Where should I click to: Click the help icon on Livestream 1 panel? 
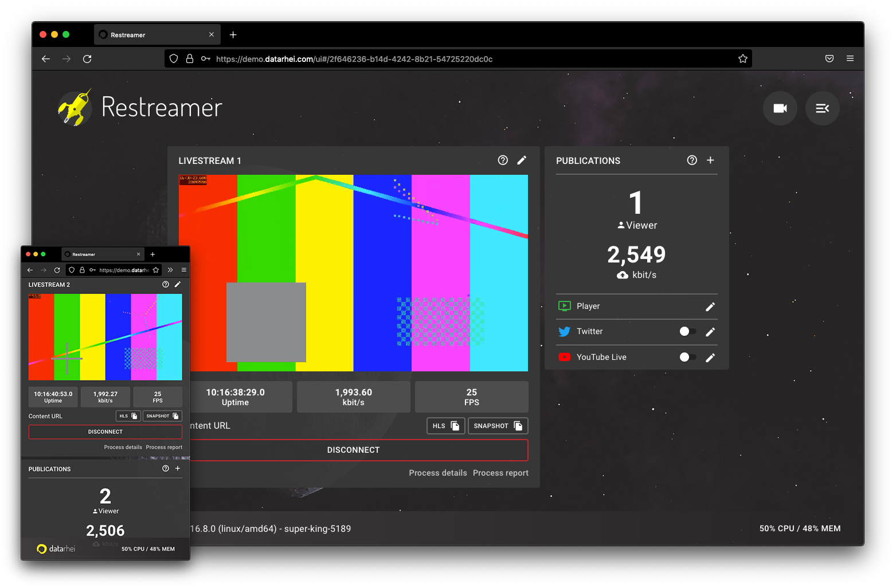pyautogui.click(x=503, y=160)
